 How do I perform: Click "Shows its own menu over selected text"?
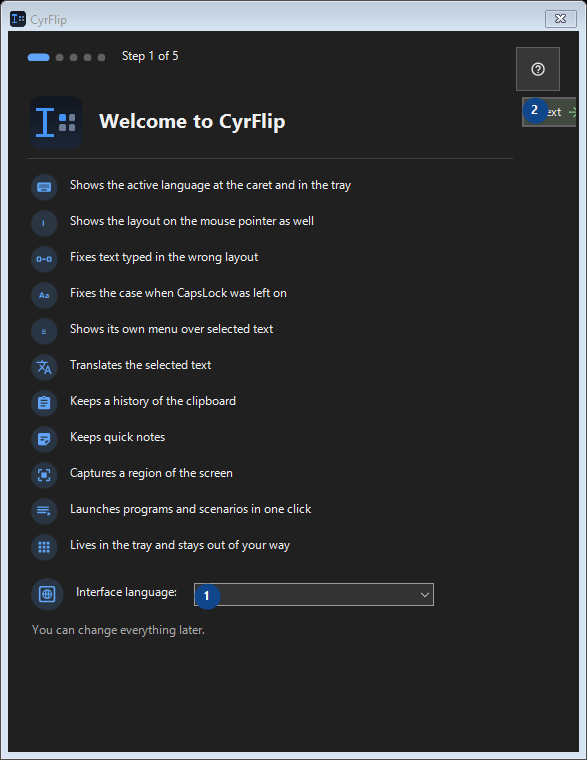click(172, 329)
